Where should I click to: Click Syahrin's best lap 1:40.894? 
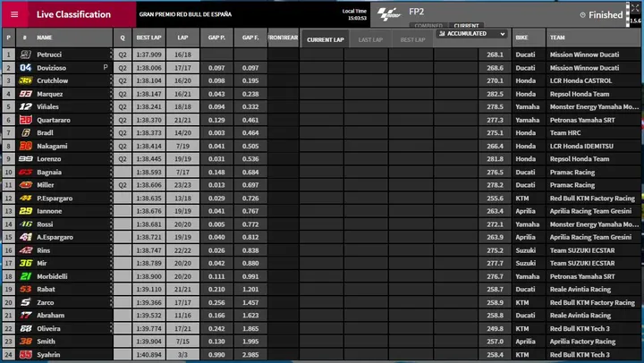click(148, 354)
